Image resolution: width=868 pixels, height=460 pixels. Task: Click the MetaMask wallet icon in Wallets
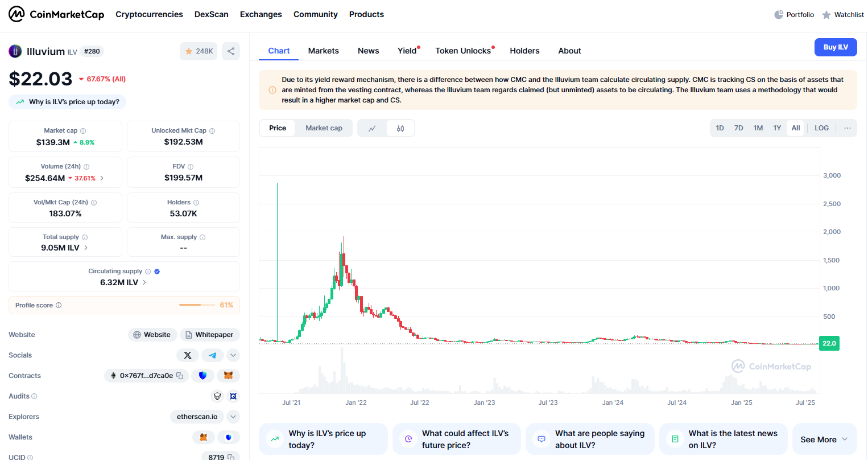tap(204, 437)
